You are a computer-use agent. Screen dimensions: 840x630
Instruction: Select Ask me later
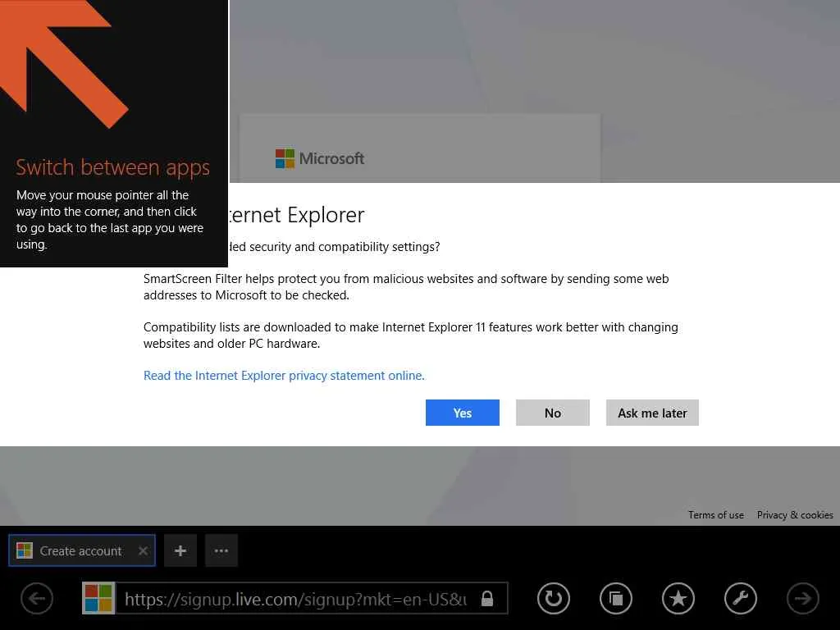pyautogui.click(x=652, y=413)
